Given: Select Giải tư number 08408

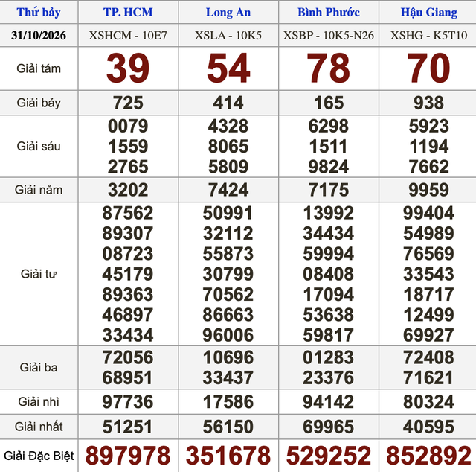Looking at the screenshot, I should point(329,274).
